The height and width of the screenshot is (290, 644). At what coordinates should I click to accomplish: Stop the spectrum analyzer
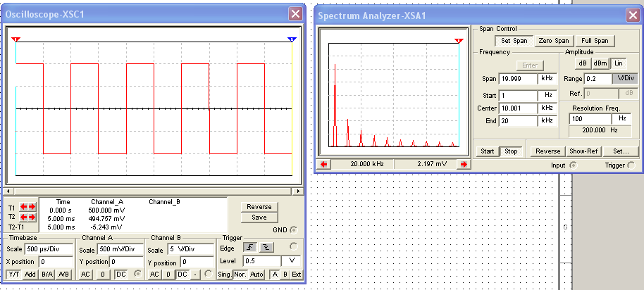[511, 151]
